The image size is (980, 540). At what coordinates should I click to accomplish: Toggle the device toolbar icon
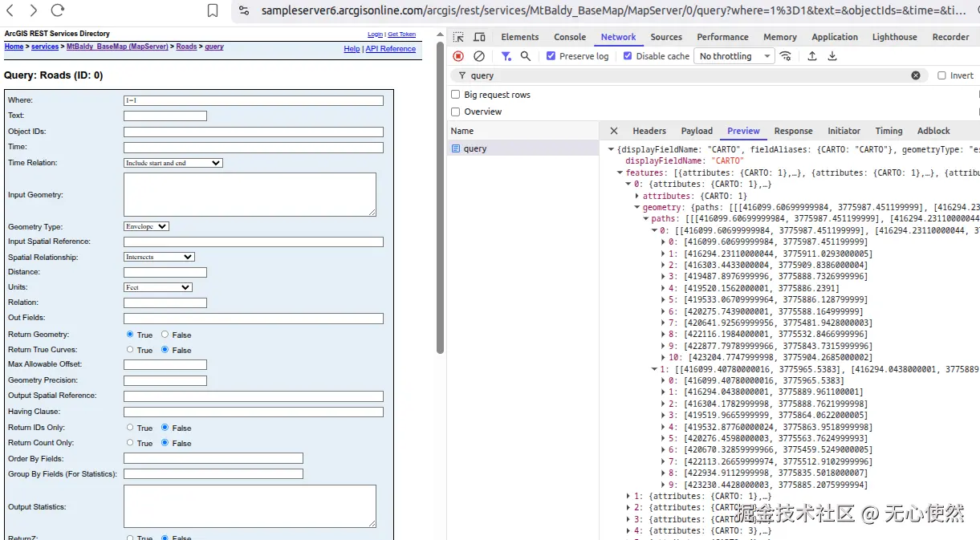click(x=479, y=37)
